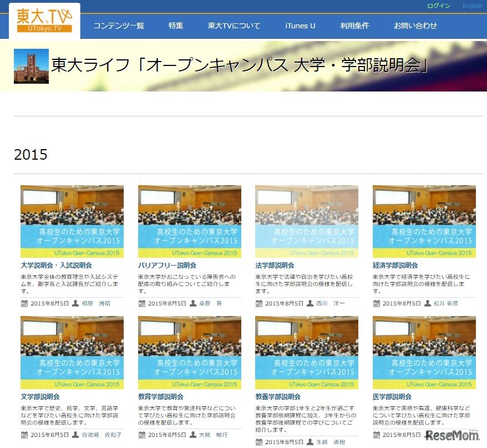
Task: Click speaker name 大桃 敏行
Action: [x=214, y=435]
